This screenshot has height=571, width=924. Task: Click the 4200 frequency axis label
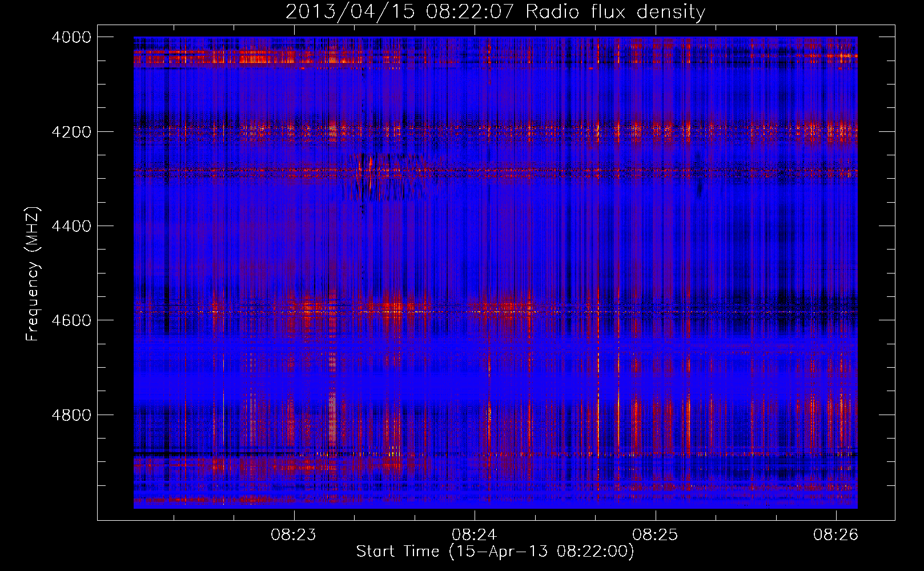pos(71,131)
